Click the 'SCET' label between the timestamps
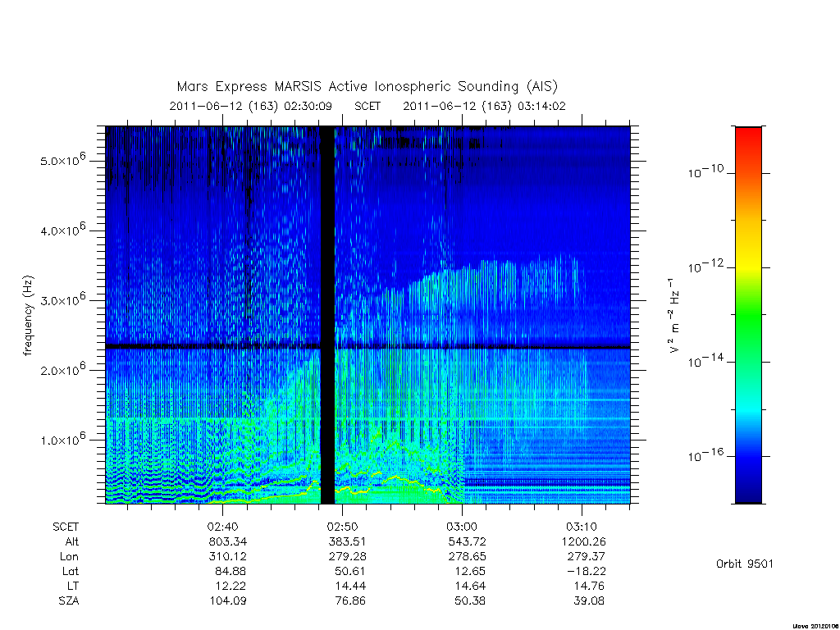This screenshot has height=630, width=840. click(367, 107)
